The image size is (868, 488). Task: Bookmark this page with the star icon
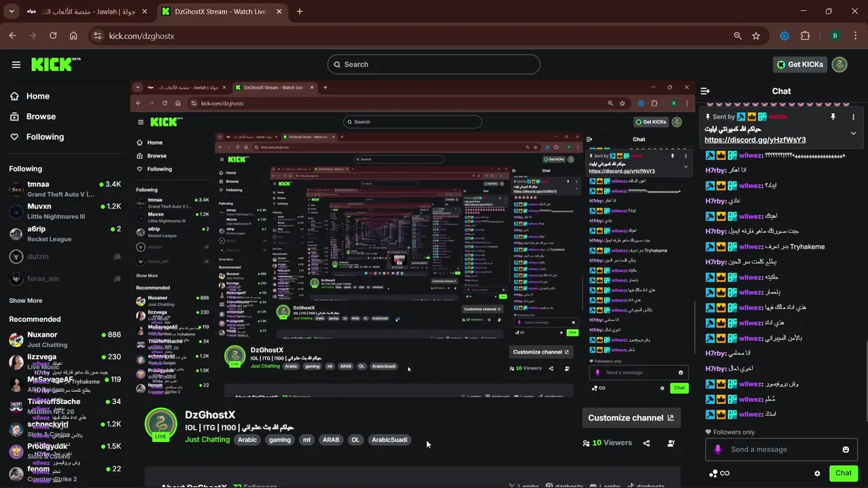click(x=756, y=36)
